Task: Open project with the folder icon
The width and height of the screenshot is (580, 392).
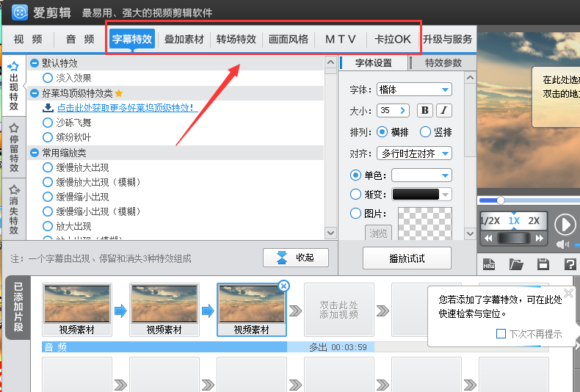Action: pos(516,264)
